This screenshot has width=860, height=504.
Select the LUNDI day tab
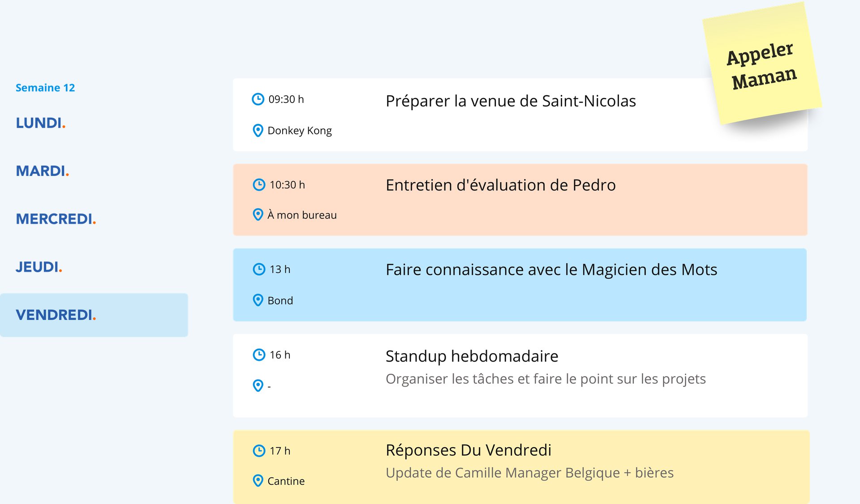[41, 123]
